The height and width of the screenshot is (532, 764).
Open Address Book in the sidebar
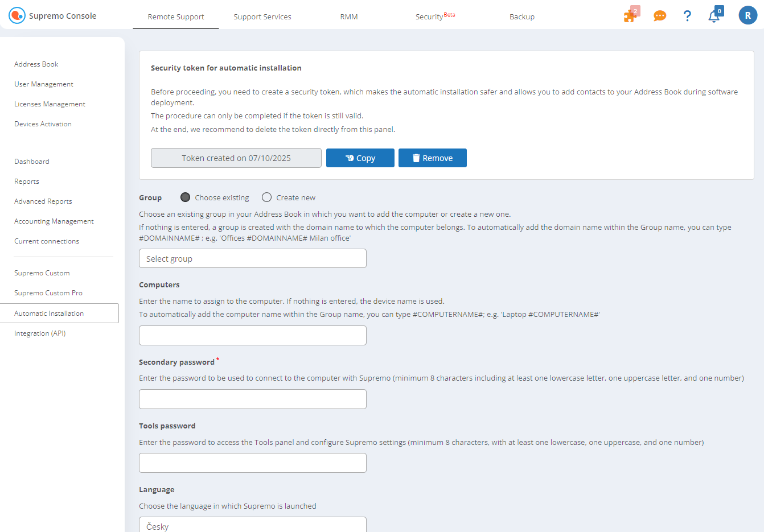click(x=36, y=64)
